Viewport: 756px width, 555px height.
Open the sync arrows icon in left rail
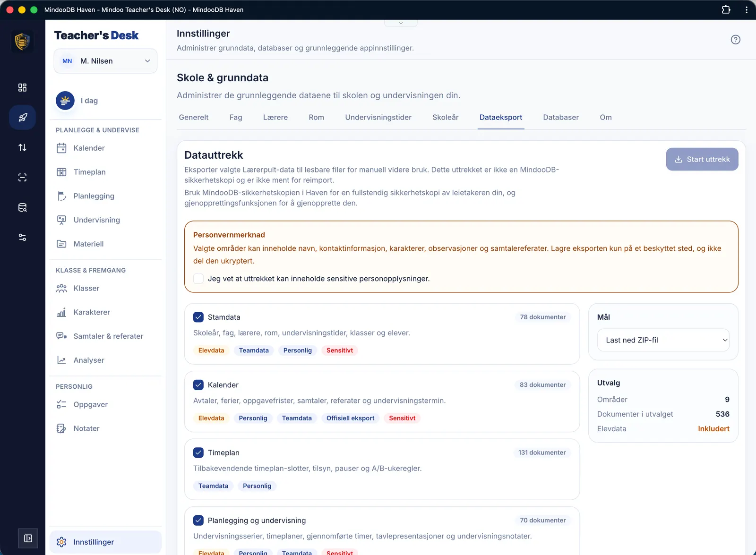pyautogui.click(x=22, y=147)
